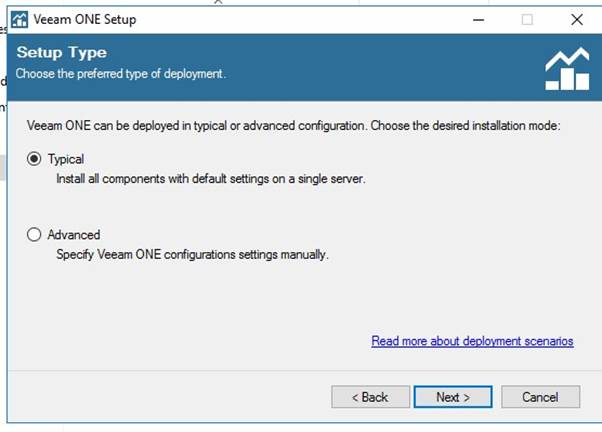
Task: Click the Veeam ONE title bar icon
Action: pos(19,20)
